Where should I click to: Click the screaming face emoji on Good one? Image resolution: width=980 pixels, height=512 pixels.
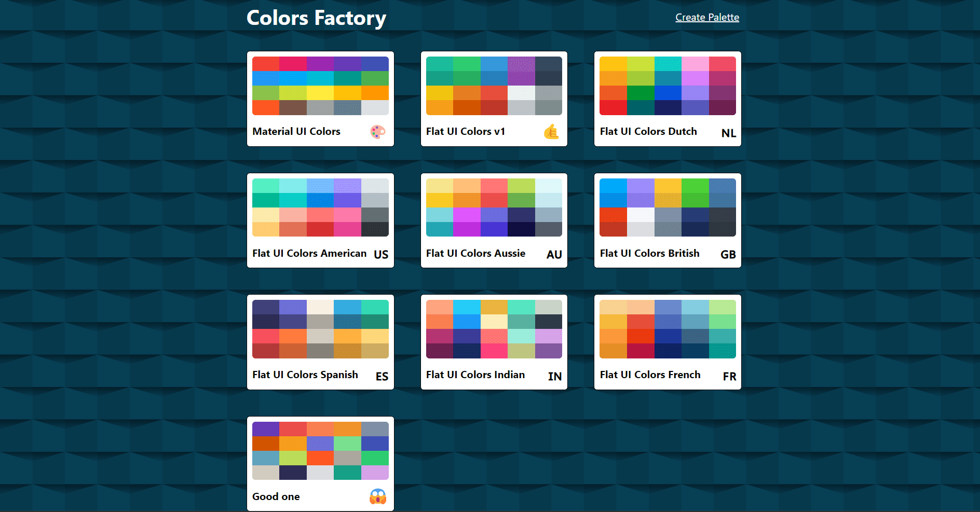(x=378, y=496)
